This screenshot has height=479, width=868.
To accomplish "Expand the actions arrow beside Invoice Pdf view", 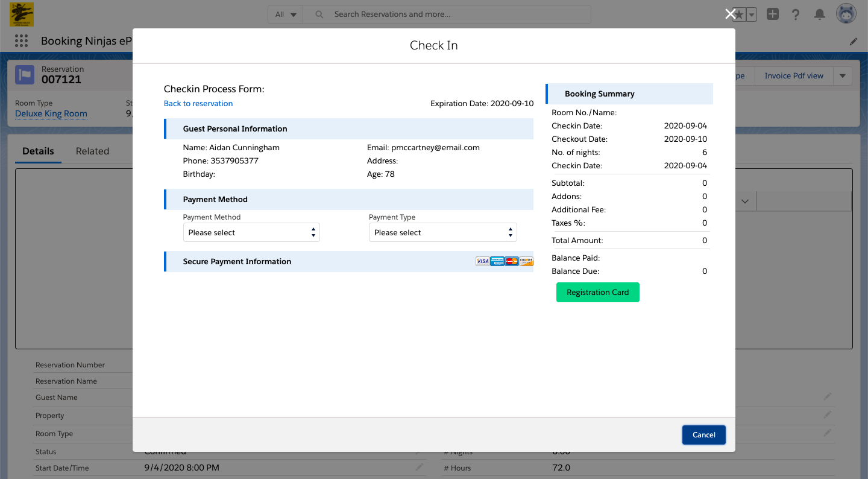I will (x=842, y=76).
